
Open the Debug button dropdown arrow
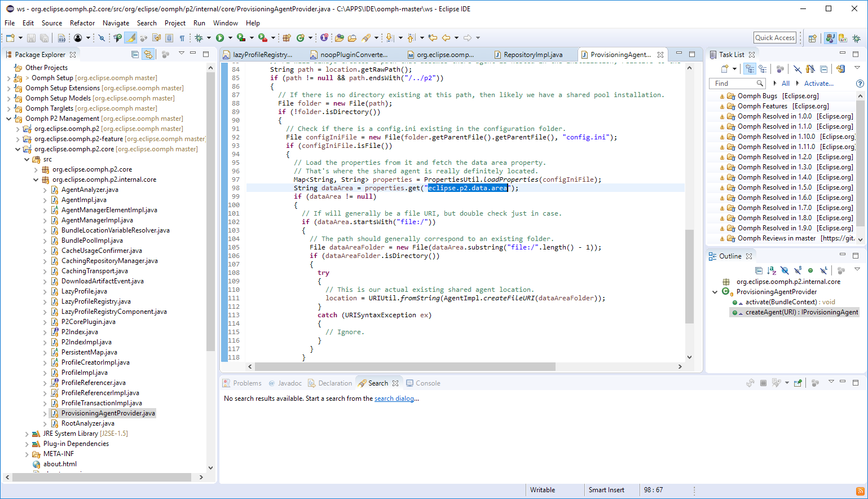[x=209, y=38]
